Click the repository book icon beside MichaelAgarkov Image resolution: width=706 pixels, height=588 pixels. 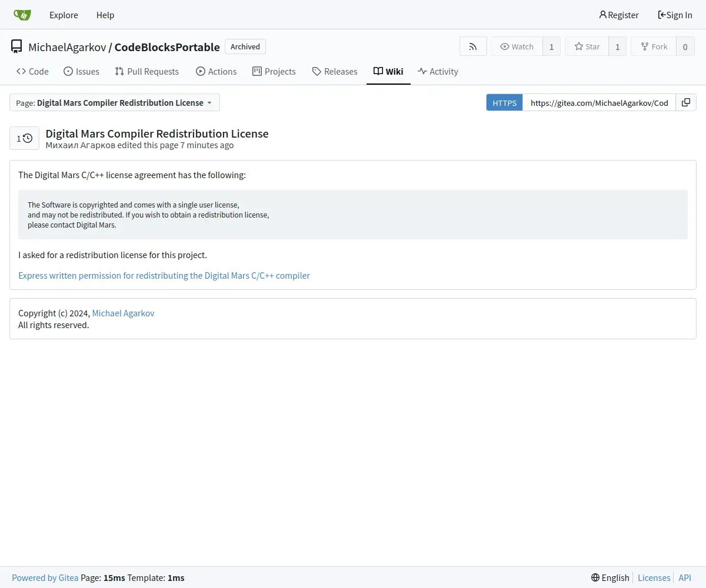[x=16, y=47]
